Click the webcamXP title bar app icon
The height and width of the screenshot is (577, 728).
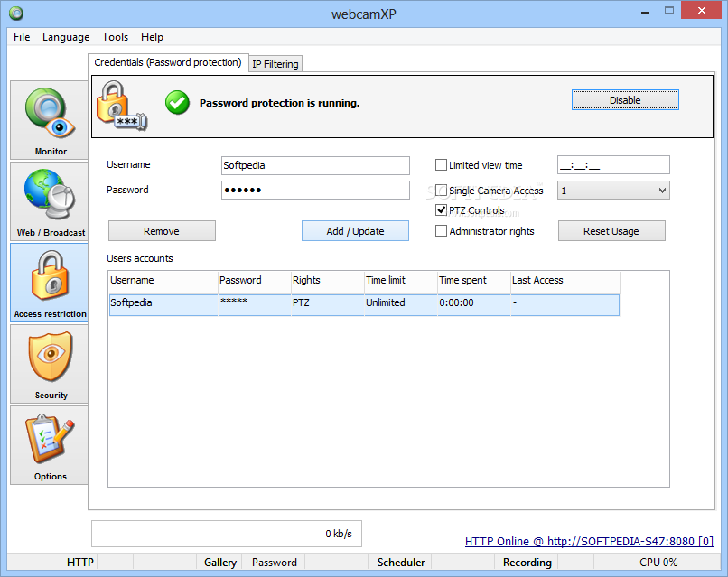pos(16,14)
